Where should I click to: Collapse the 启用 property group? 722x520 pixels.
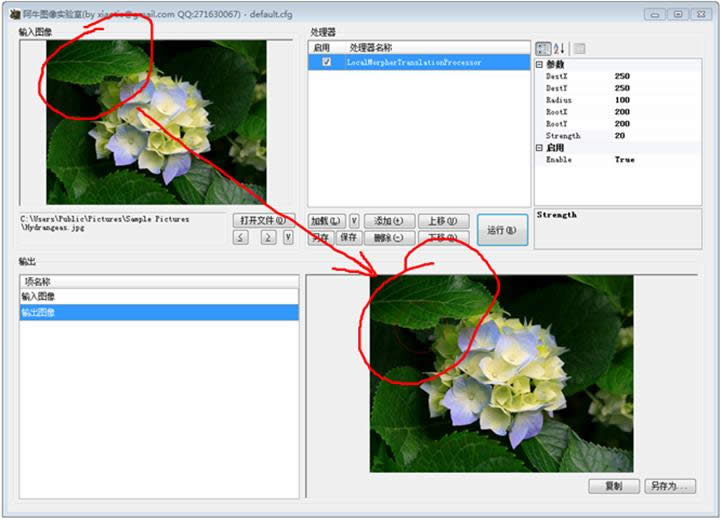coord(539,148)
